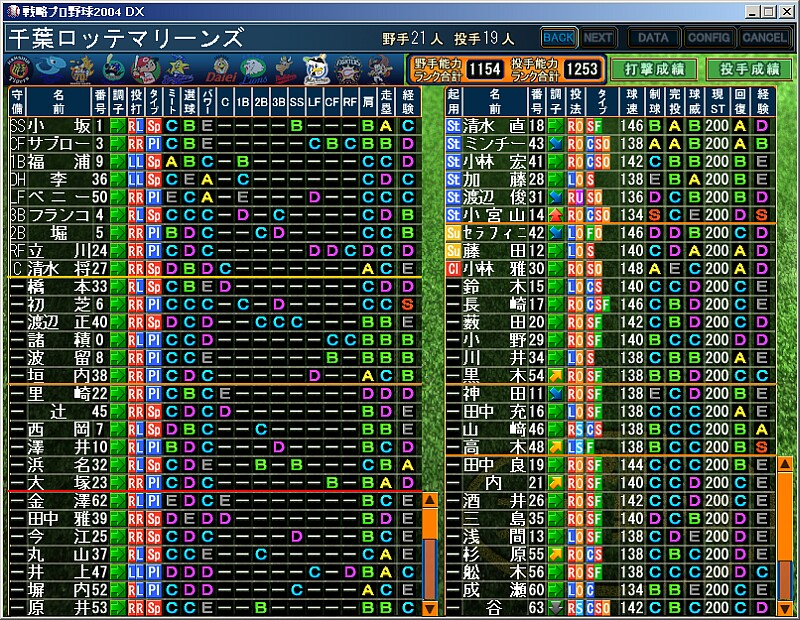The image size is (800, 620).
Task: Select the BayStars star mascot logo
Action: pos(178,69)
